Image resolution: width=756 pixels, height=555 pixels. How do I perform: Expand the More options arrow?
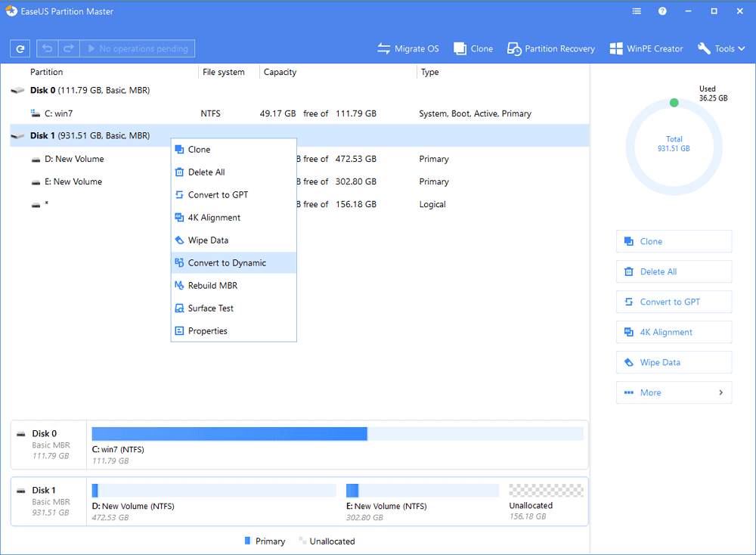(x=720, y=392)
